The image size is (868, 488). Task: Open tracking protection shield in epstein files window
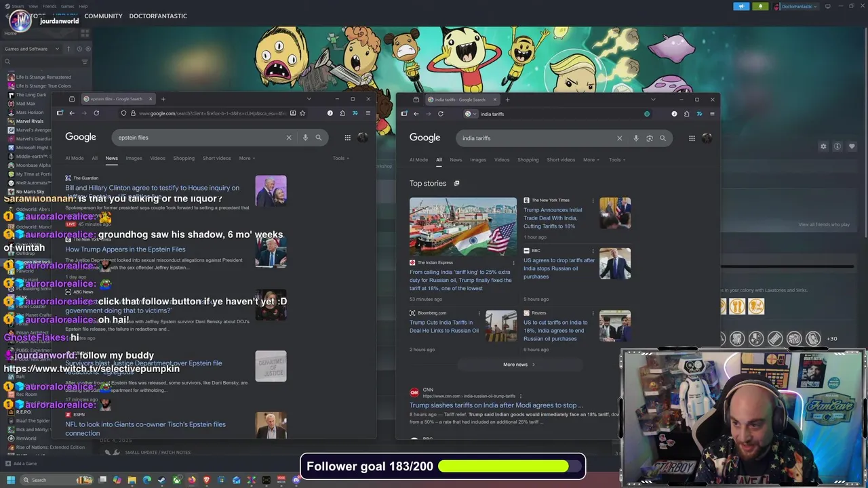click(x=123, y=113)
